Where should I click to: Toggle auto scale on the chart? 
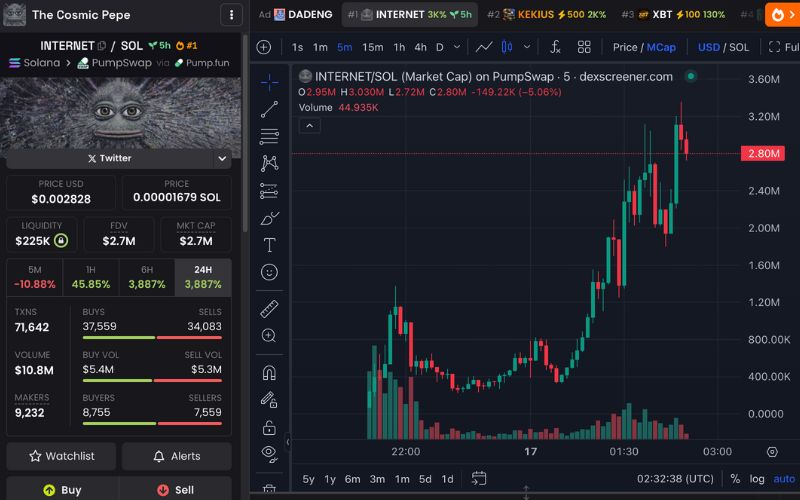tap(784, 479)
